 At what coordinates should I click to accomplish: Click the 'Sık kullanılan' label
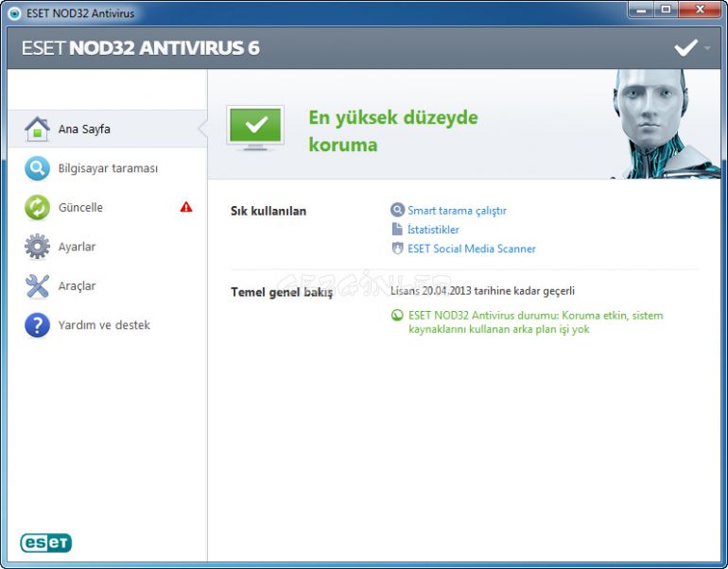pyautogui.click(x=269, y=211)
